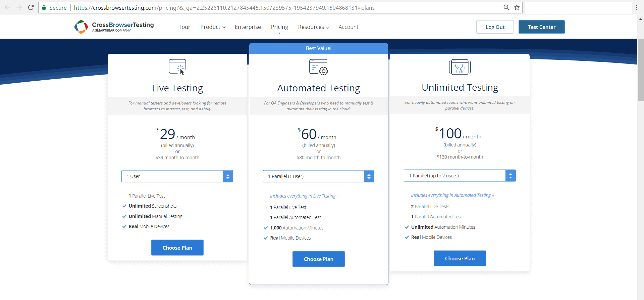The height and width of the screenshot is (300, 644).
Task: Click the Log Out button
Action: (495, 27)
